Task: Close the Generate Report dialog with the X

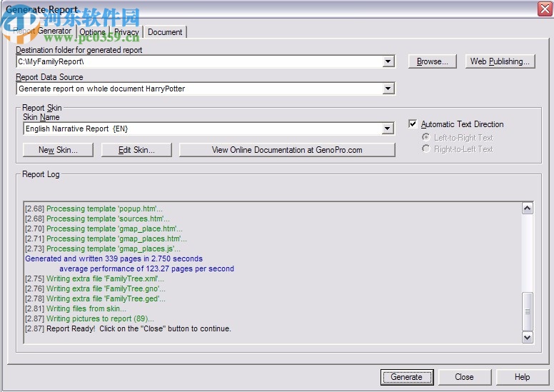Action: [x=545, y=9]
